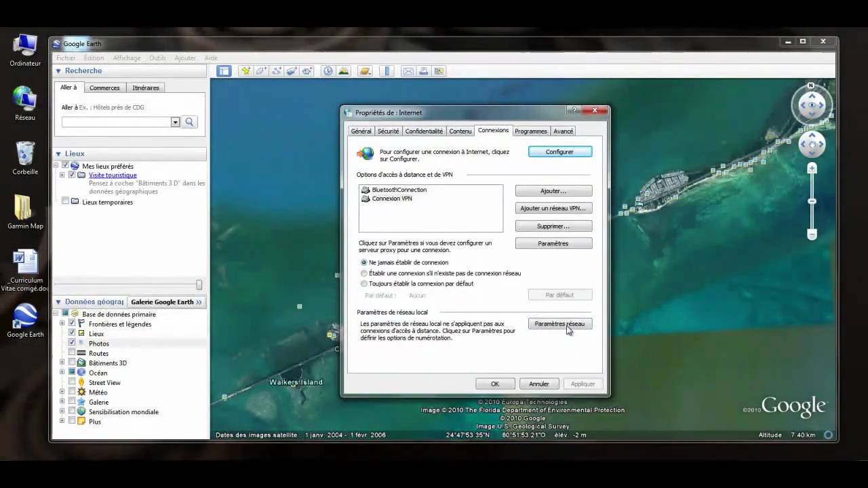Switch to the Itinéraires search tab
The image size is (868, 488).
pyautogui.click(x=146, y=87)
